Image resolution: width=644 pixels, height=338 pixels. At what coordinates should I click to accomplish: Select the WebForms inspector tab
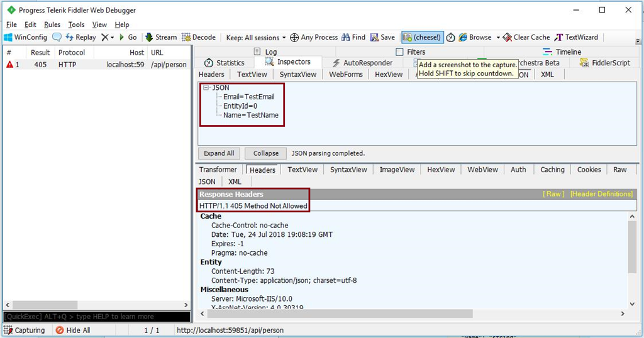pos(345,74)
